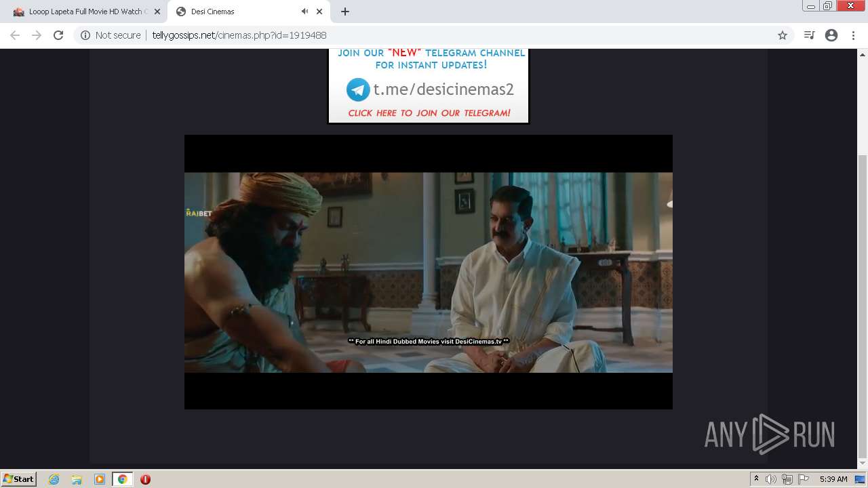Open Windows Explorer folder from taskbar
This screenshot has height=488, width=868.
point(77,479)
